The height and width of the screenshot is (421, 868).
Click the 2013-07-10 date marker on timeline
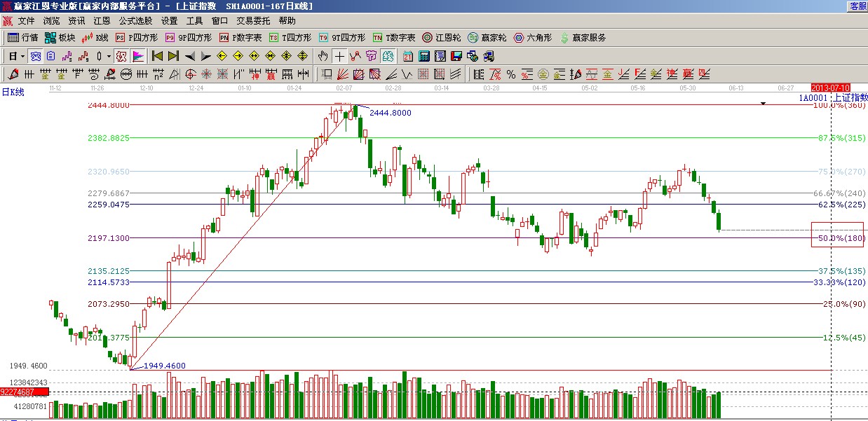click(830, 88)
